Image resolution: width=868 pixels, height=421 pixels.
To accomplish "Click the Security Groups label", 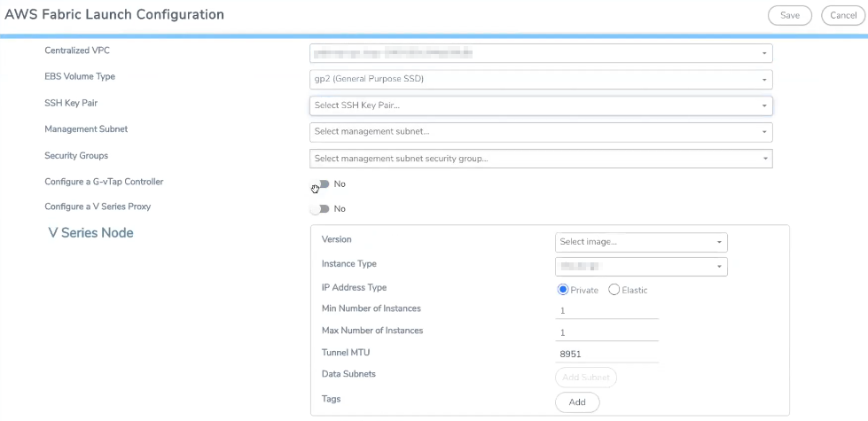I will tap(76, 156).
